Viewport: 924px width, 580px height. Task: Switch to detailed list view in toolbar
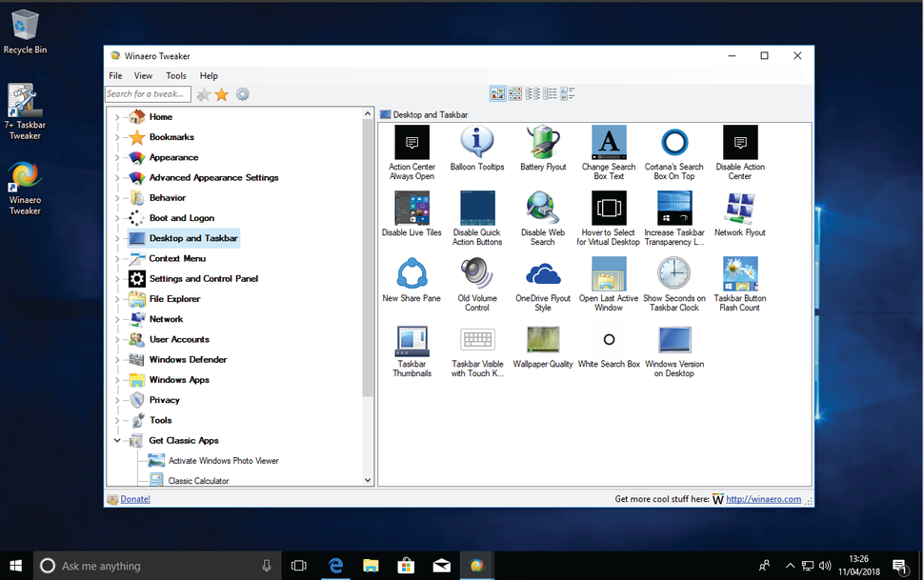click(550, 93)
